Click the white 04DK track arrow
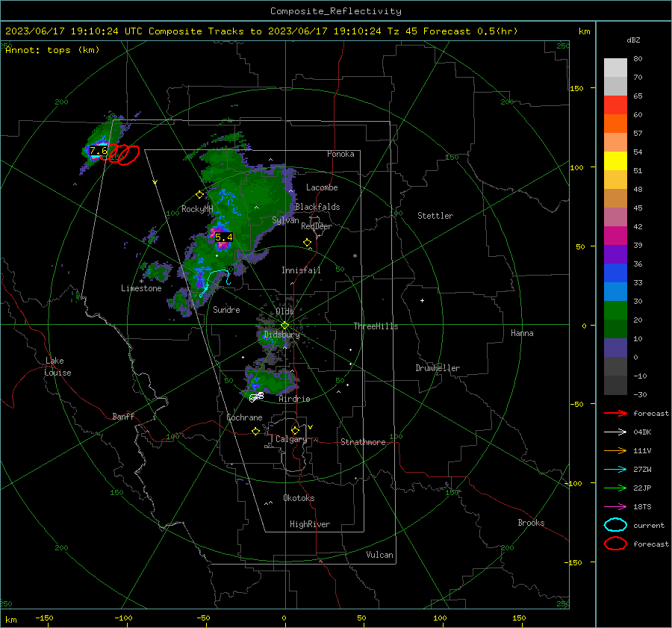The width and height of the screenshot is (672, 628). [615, 432]
